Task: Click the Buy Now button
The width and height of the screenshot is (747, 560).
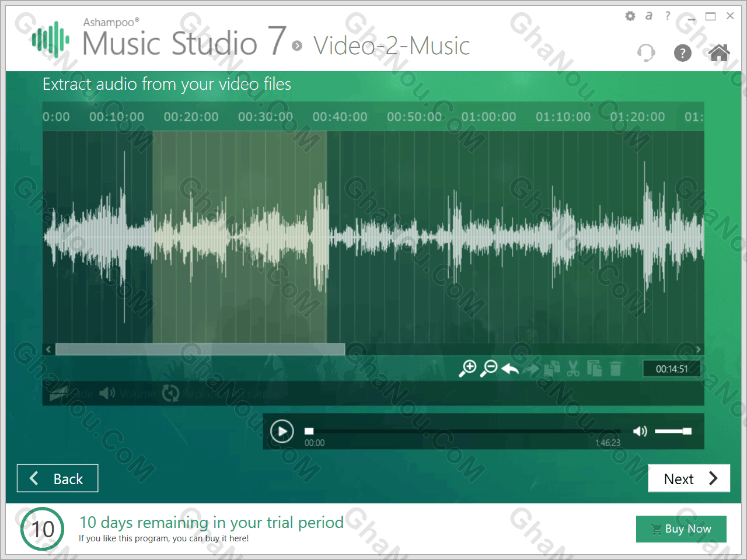Action: click(681, 529)
